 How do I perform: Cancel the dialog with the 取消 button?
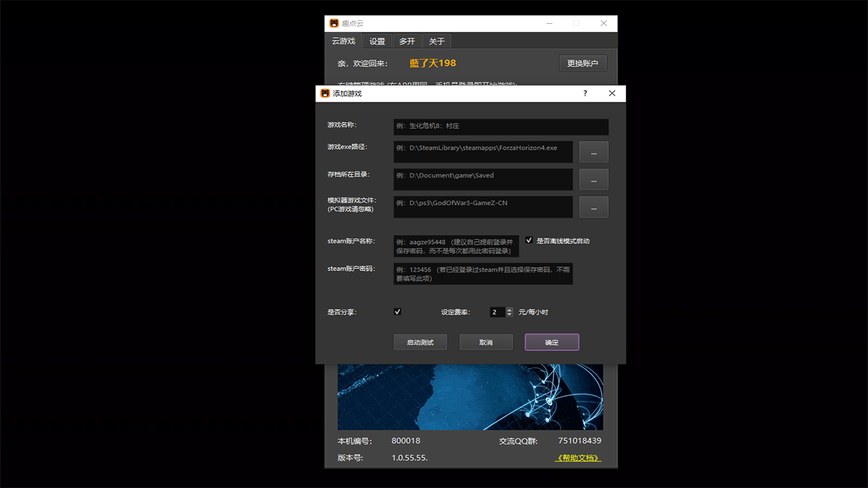486,342
